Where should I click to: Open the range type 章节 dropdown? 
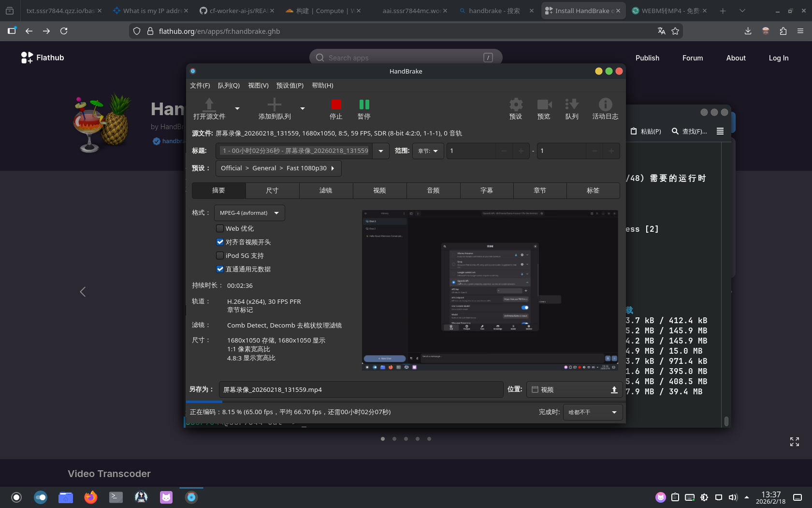pos(428,151)
